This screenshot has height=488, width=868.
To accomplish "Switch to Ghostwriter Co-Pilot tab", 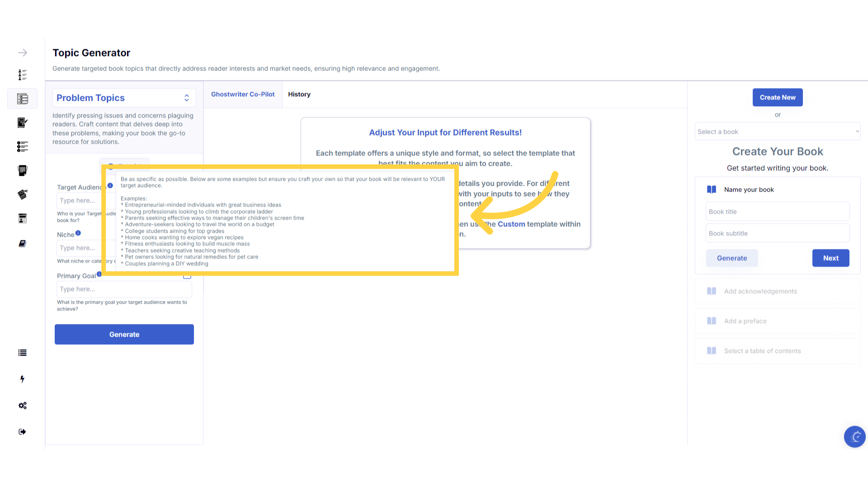I will [243, 94].
